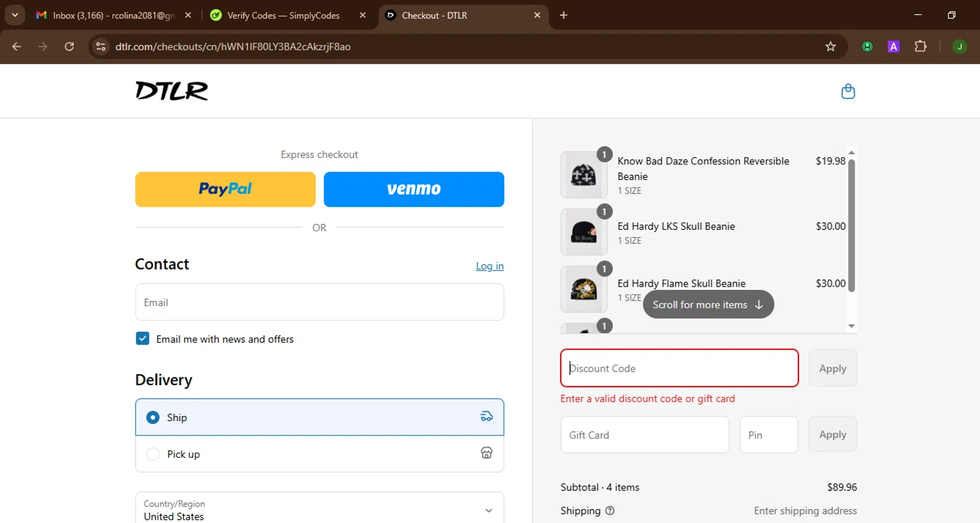This screenshot has width=980, height=523.
Task: Open Ed Hardy LKS Skull Beanie thumbnail
Action: pyautogui.click(x=584, y=232)
